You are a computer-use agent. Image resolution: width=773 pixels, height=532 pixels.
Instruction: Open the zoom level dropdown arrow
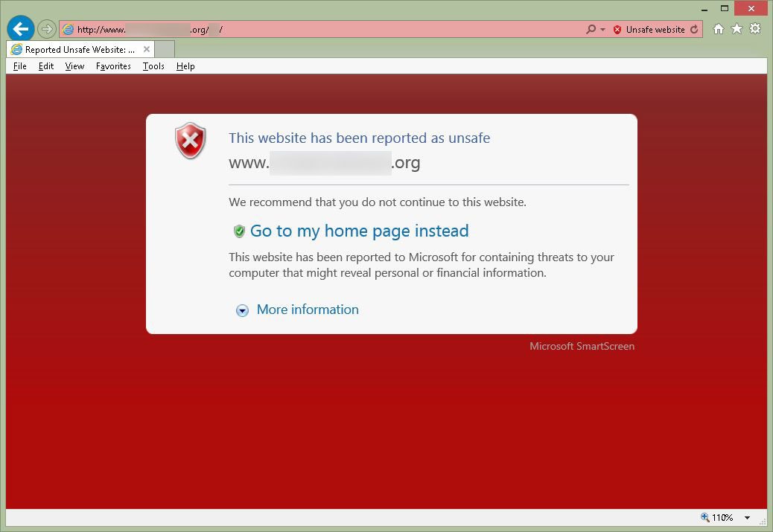tap(748, 518)
